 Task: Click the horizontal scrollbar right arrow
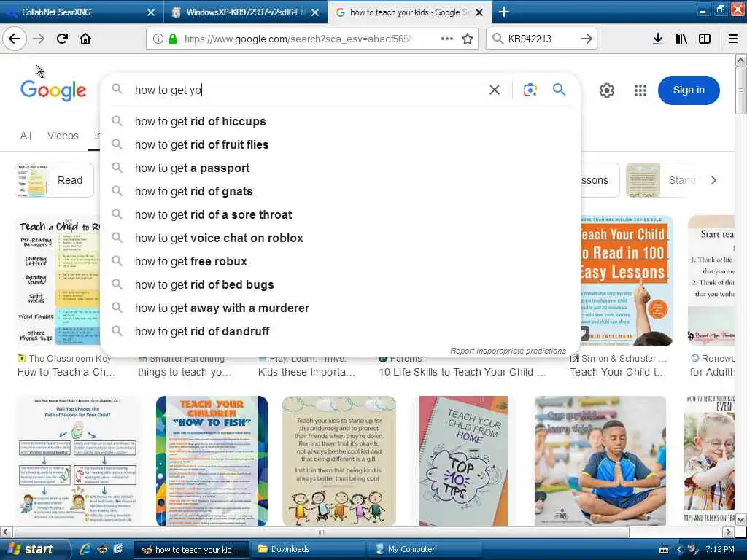tap(727, 532)
